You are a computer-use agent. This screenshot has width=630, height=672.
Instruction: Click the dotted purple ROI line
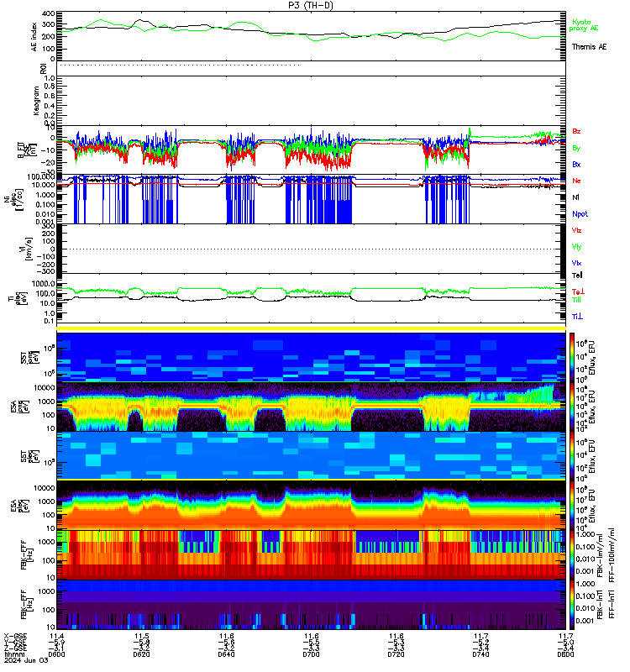coord(180,66)
